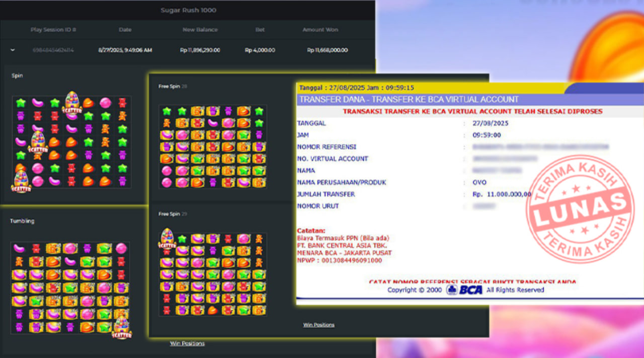Select the "Date" column header
The height and width of the screenshot is (358, 644).
pyautogui.click(x=125, y=30)
